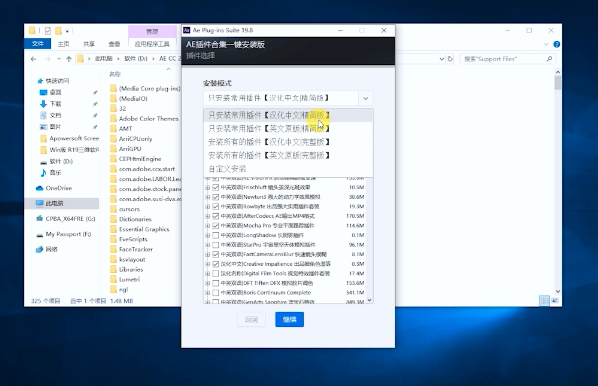Uncheck the Frischluft plugin checkbox
The height and width of the screenshot is (386, 598).
[x=215, y=187]
